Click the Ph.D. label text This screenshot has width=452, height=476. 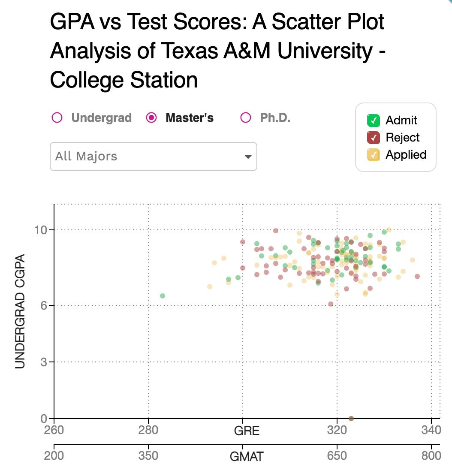point(275,117)
